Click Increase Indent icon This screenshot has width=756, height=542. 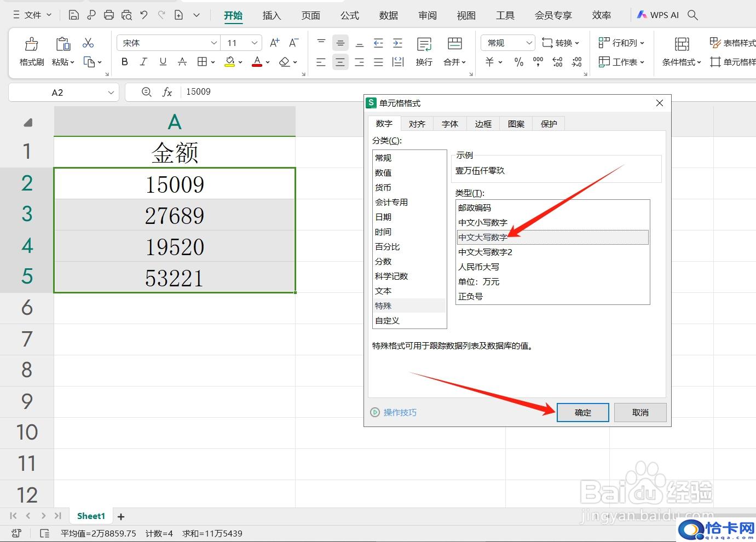pos(397,43)
